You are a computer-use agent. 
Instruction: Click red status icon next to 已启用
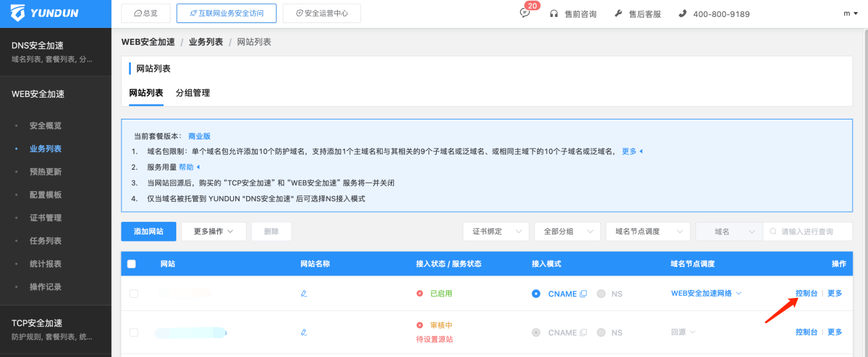pos(420,293)
